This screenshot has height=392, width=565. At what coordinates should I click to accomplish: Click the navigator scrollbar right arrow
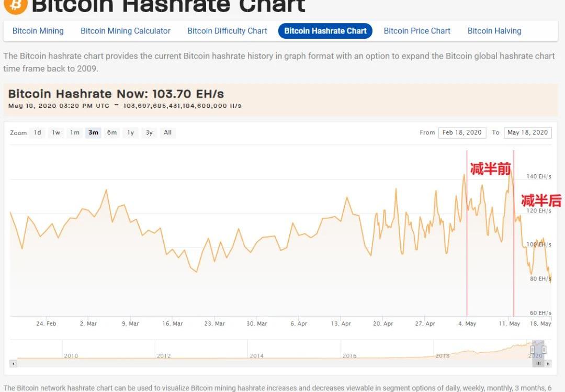coord(548,364)
